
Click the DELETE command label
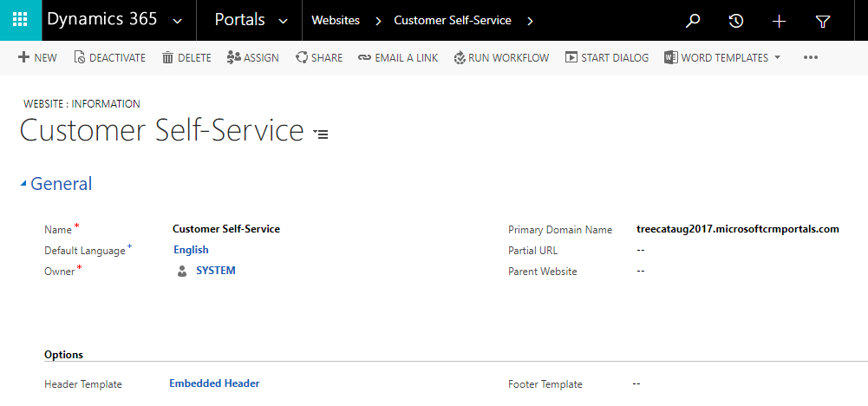(x=194, y=57)
